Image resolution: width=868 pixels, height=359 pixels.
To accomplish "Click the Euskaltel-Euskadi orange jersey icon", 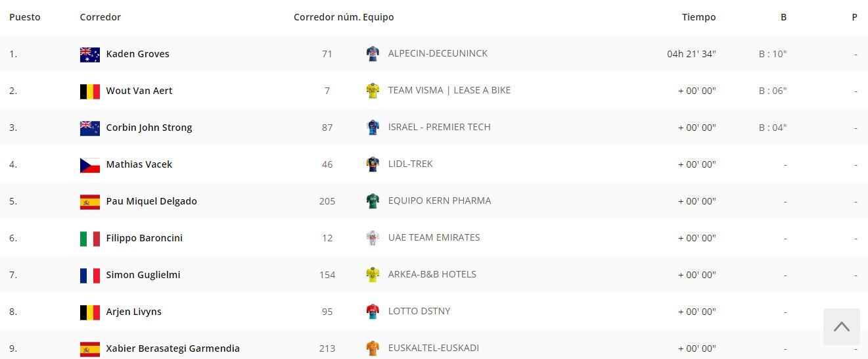I will 373,348.
